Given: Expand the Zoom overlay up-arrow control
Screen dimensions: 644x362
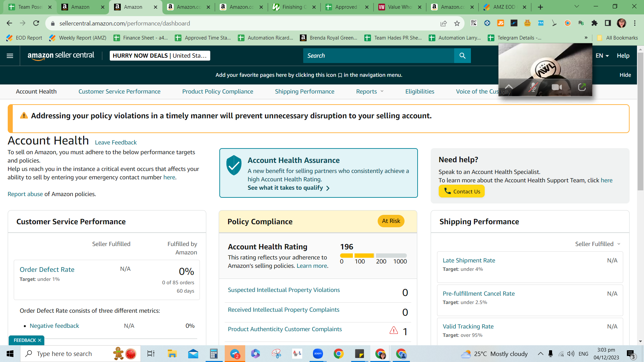Looking at the screenshot, I should tap(509, 86).
